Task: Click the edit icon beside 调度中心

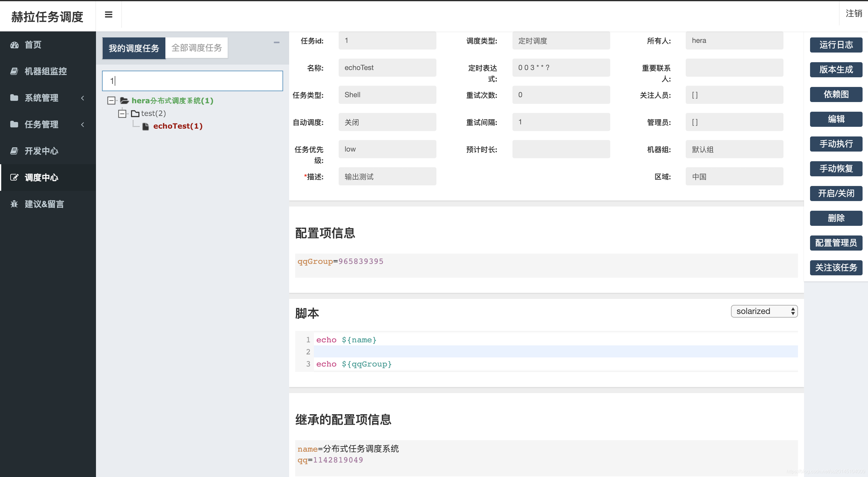Action: tap(14, 177)
